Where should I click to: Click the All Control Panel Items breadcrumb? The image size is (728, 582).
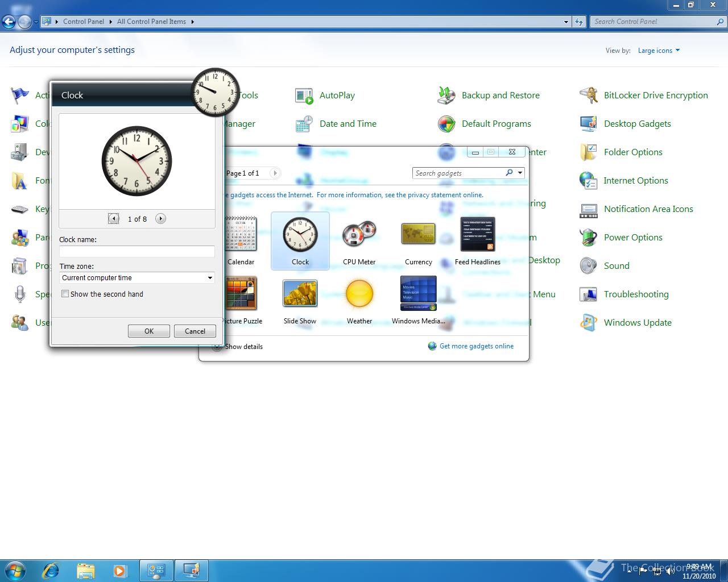click(151, 22)
